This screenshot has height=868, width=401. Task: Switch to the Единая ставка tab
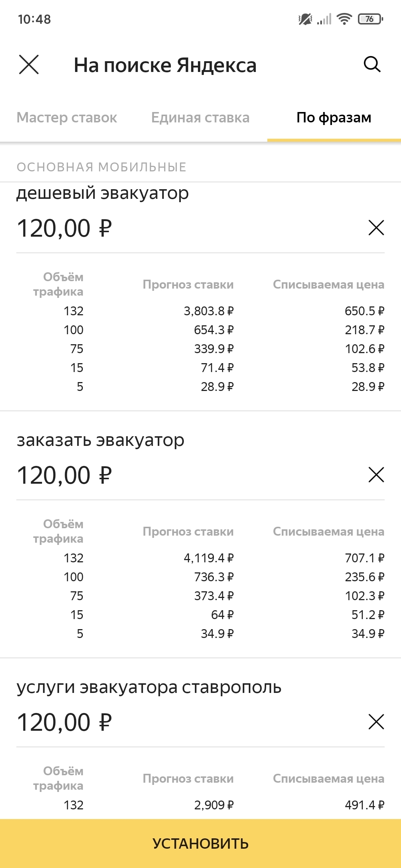200,118
